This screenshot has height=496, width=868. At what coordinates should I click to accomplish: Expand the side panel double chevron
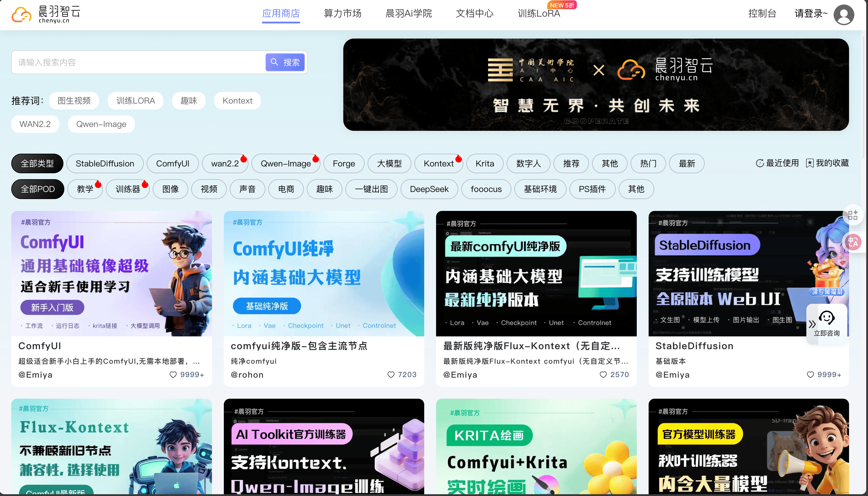812,324
